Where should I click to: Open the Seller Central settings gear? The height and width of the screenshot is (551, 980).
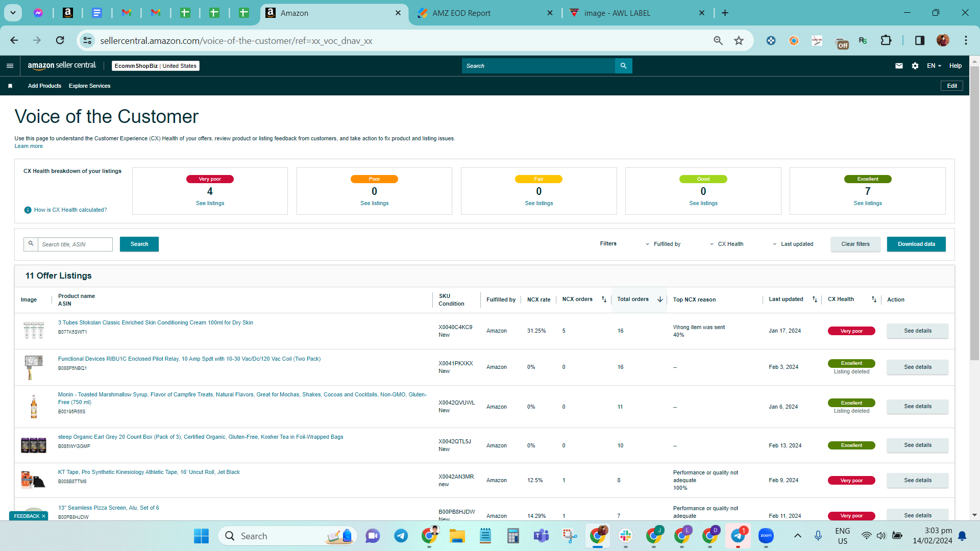915,66
